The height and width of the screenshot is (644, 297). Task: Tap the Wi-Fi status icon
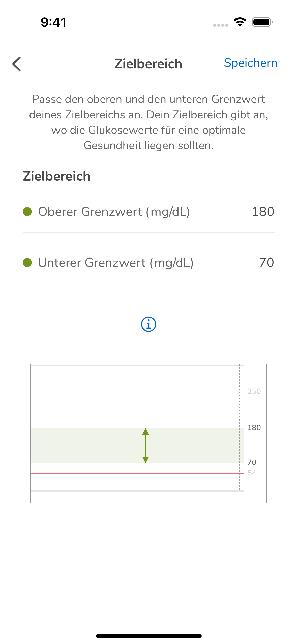pos(240,22)
